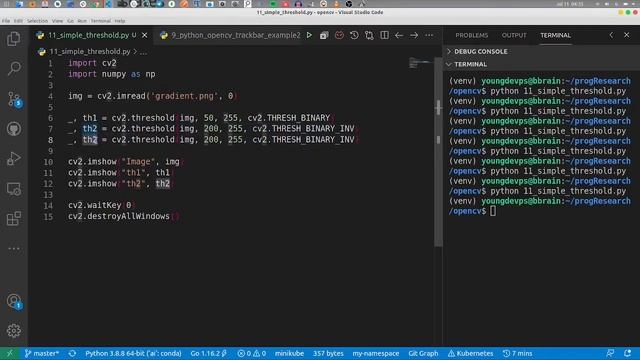Open the Remote Explorer view

click(x=13, y=189)
